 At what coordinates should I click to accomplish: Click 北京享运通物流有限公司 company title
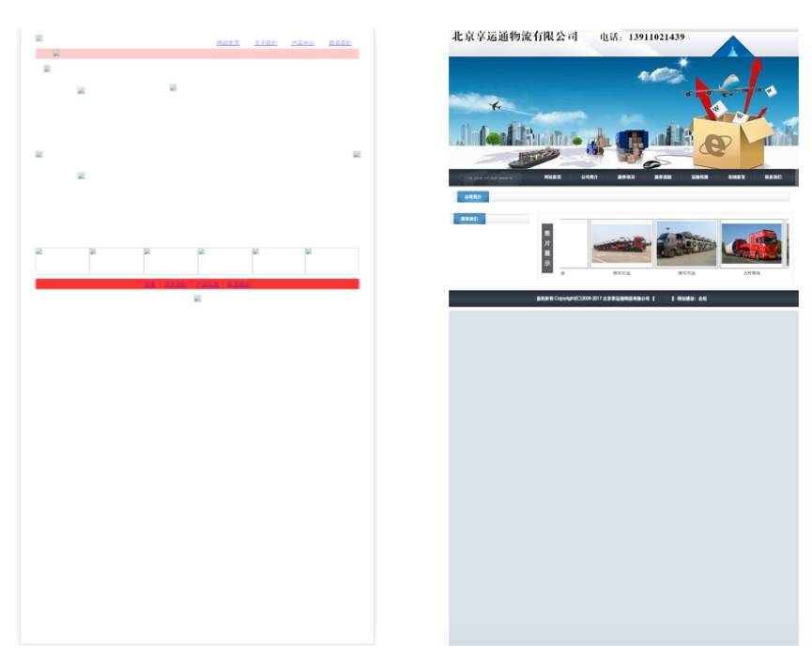[514, 36]
